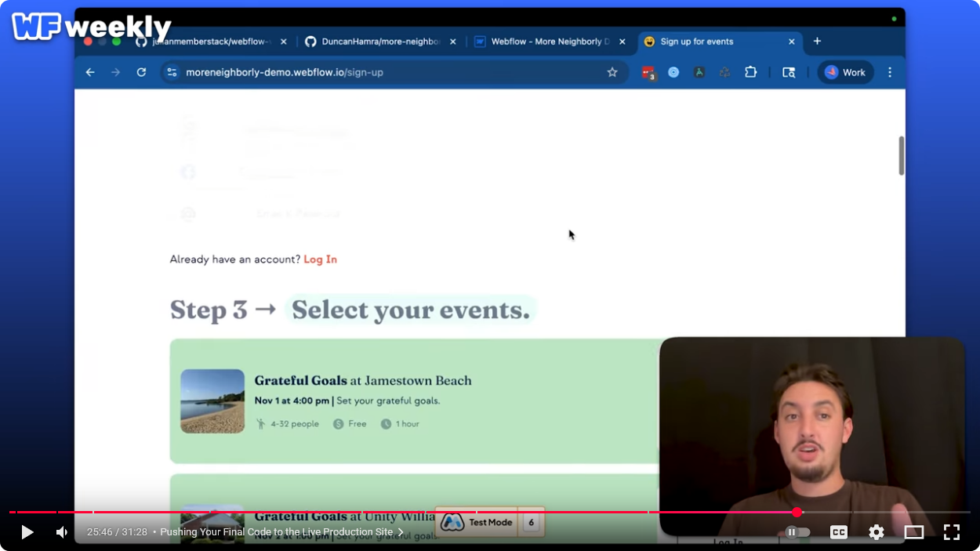Click the video timestamp 25:46 / 31:28
The width and height of the screenshot is (980, 551).
click(117, 532)
